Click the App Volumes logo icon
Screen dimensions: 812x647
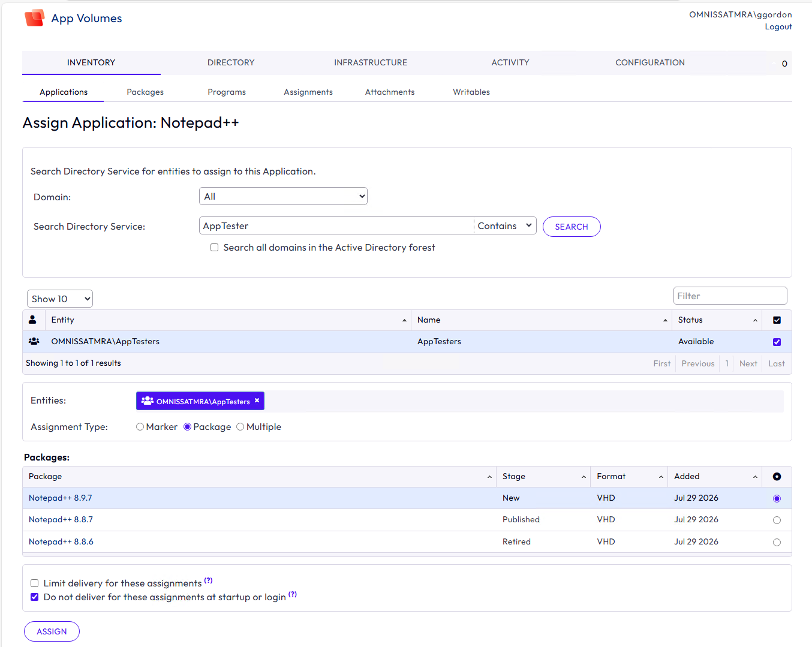34,18
